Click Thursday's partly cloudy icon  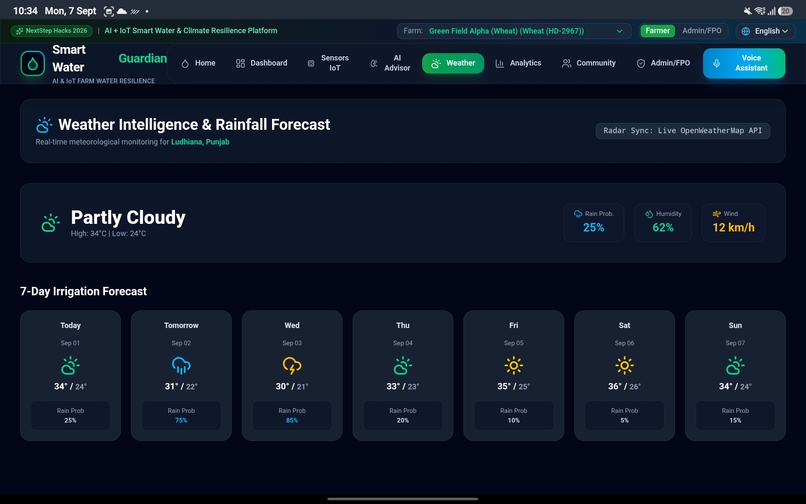pos(402,366)
